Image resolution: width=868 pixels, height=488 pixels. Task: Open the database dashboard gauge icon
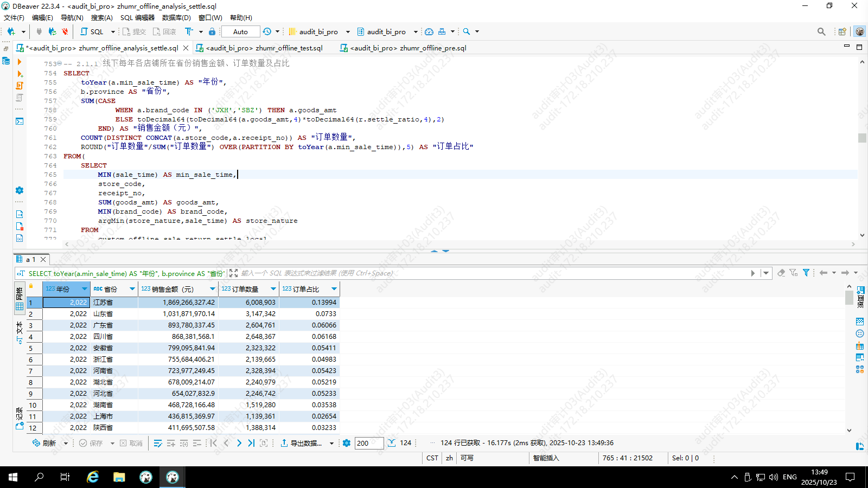(429, 31)
